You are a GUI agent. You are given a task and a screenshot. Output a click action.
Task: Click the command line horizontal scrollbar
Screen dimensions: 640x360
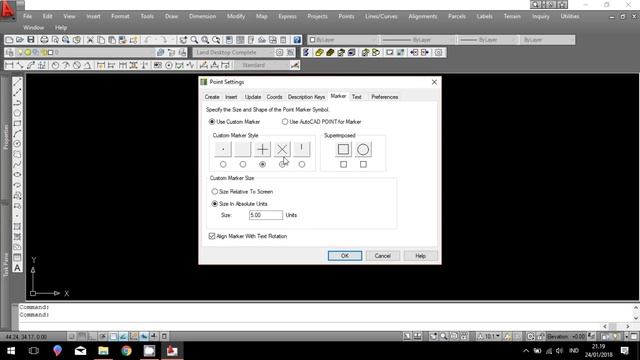click(x=616, y=326)
